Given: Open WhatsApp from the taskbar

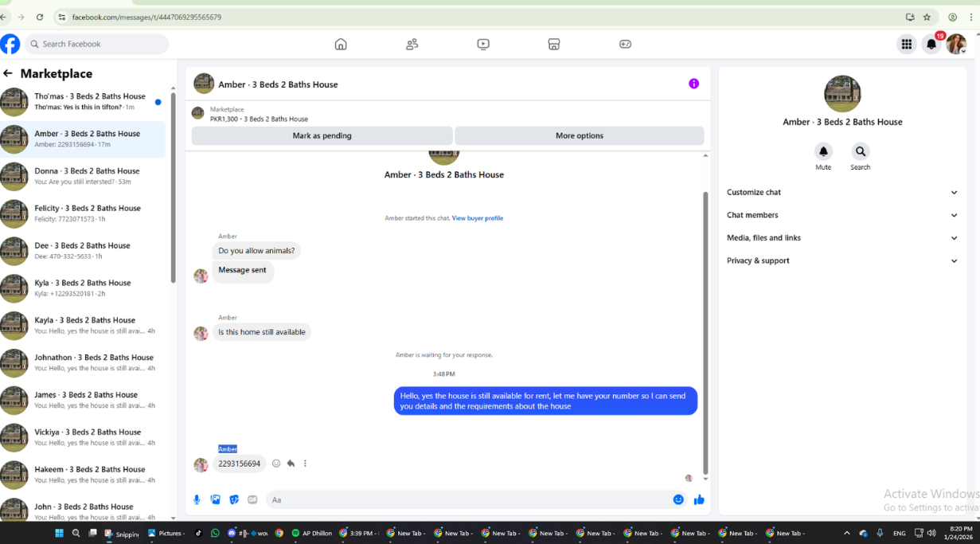Looking at the screenshot, I should pyautogui.click(x=215, y=533).
